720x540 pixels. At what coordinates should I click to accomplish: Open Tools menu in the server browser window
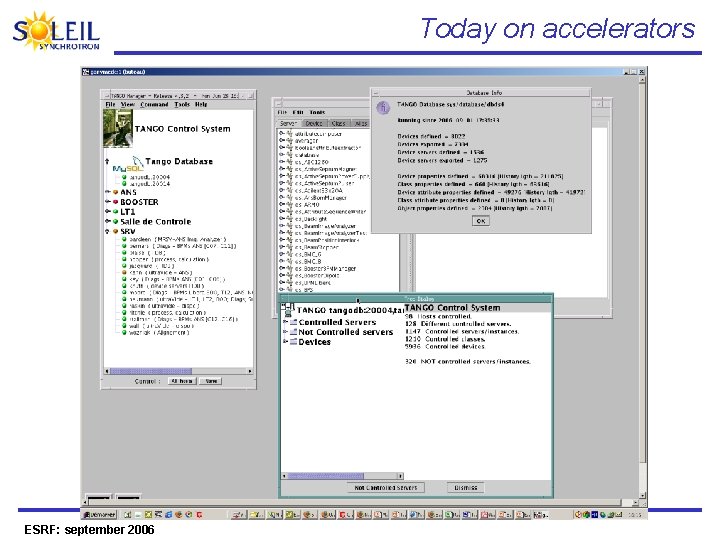pos(317,112)
